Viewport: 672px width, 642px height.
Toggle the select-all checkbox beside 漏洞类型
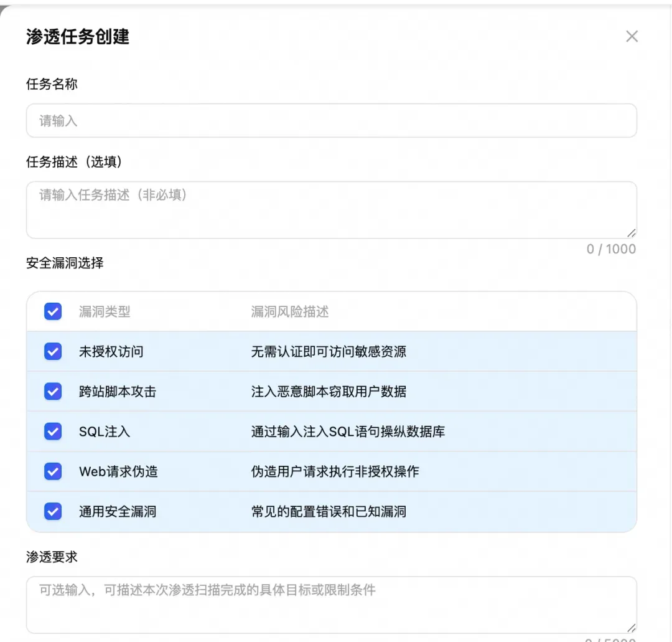click(x=53, y=311)
